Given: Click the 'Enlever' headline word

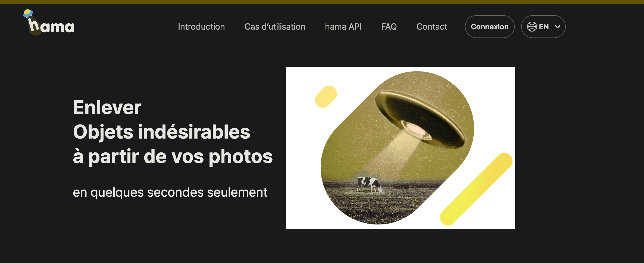Looking at the screenshot, I should (x=107, y=107).
